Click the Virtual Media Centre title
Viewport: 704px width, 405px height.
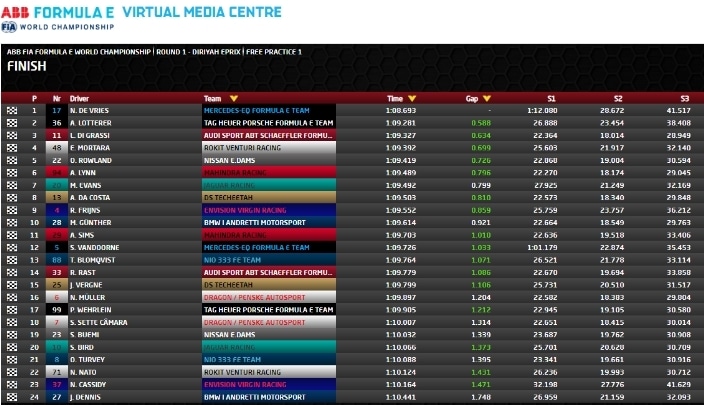(202, 12)
